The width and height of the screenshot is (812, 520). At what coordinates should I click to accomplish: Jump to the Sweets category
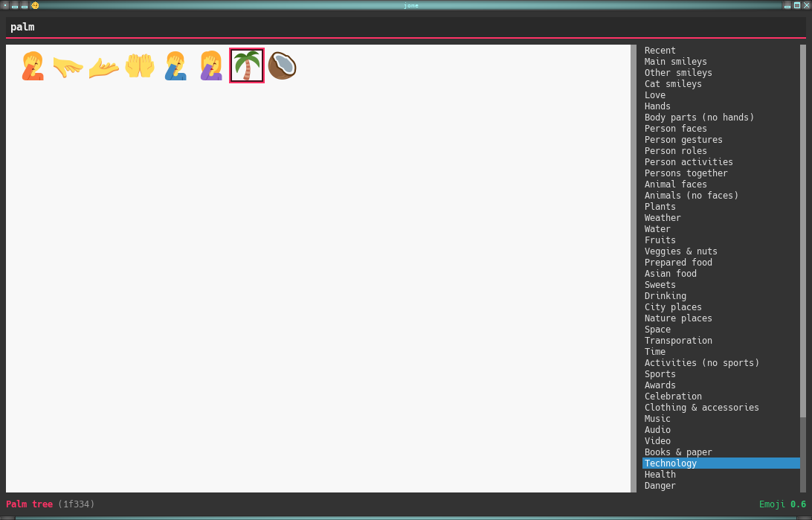721,284
